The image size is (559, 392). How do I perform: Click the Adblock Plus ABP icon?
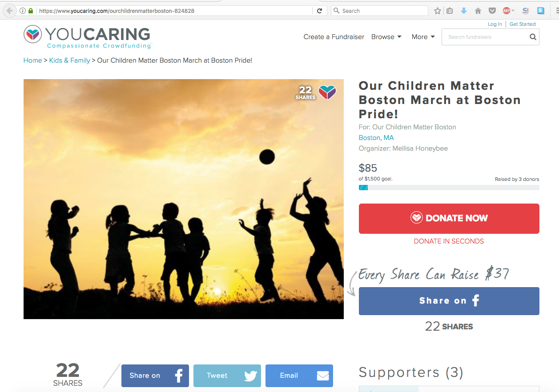[507, 11]
